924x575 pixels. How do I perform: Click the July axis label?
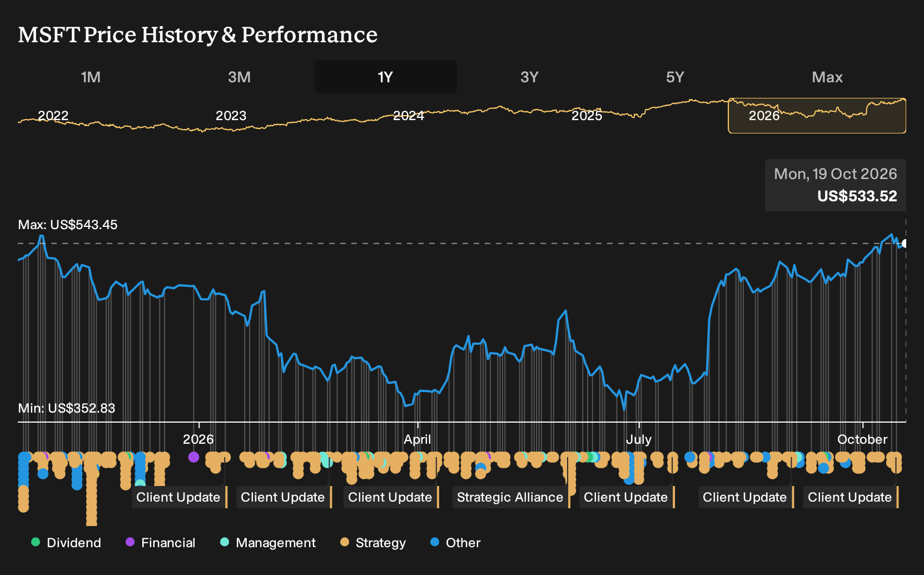[x=639, y=439]
